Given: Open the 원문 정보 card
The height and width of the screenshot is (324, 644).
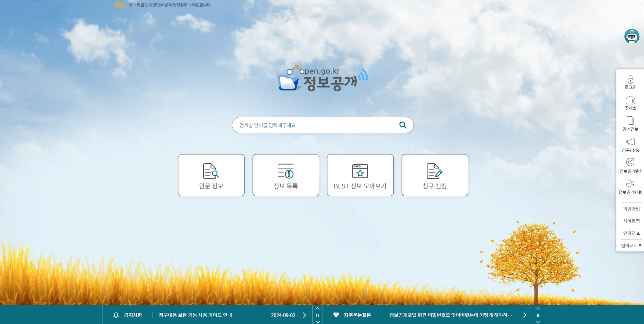Looking at the screenshot, I should (x=211, y=175).
